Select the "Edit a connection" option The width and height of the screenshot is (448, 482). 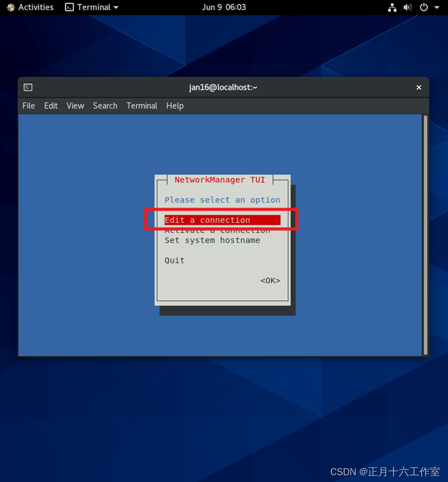207,220
